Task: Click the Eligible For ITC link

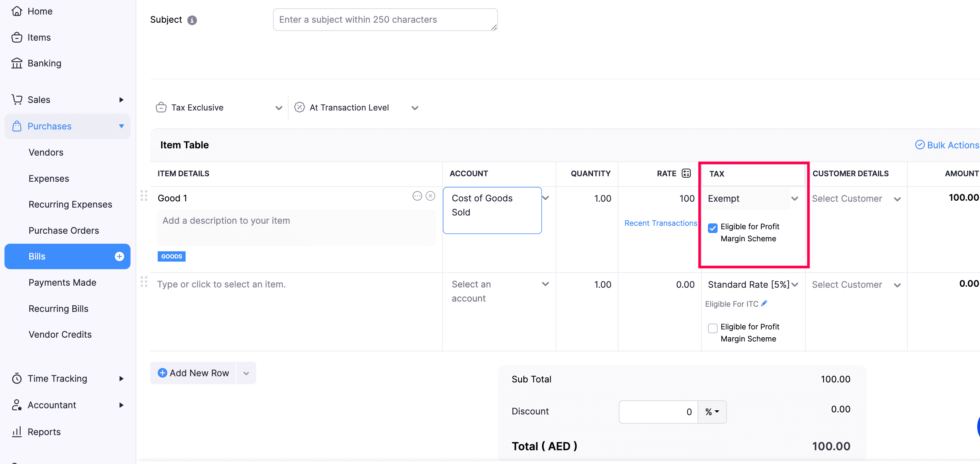Action: [x=732, y=304]
